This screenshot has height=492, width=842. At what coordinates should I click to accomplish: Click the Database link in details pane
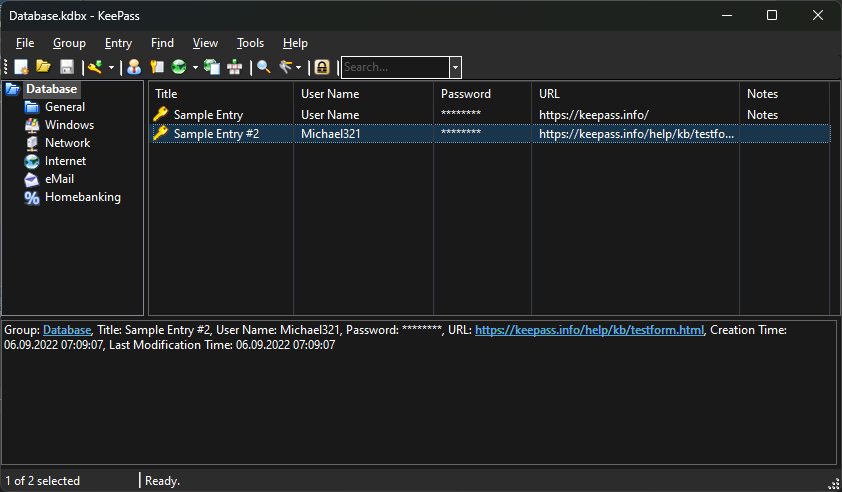pyautogui.click(x=67, y=330)
